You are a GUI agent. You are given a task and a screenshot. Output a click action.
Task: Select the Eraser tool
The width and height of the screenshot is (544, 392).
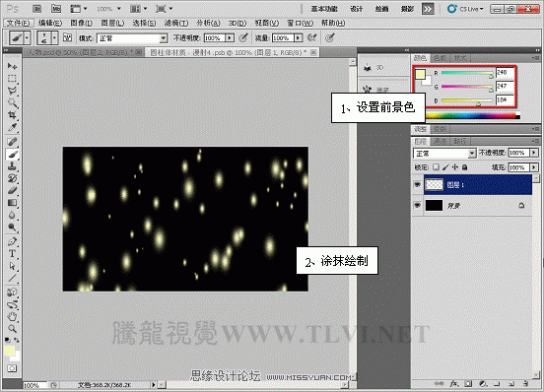point(12,190)
